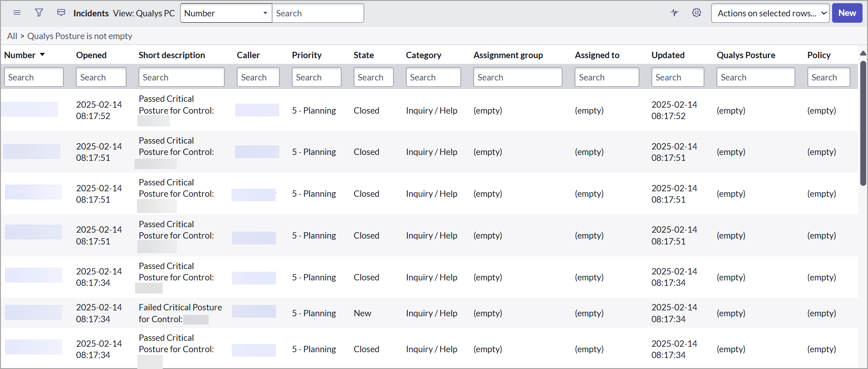Viewport: 868px width, 369px height.
Task: Open the activity stream chat icon
Action: tap(61, 13)
